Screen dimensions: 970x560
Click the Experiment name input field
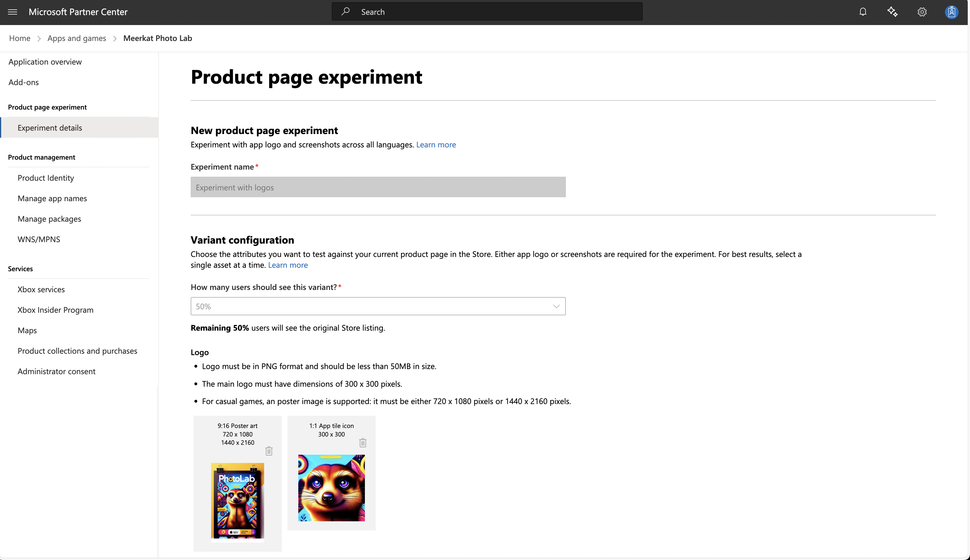click(378, 187)
